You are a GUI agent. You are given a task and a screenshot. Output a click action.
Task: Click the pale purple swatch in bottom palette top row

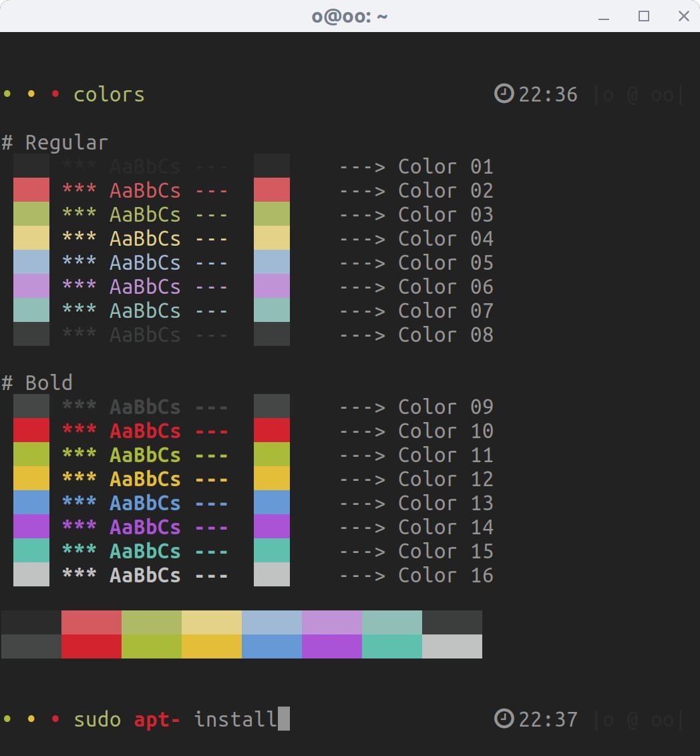click(332, 622)
